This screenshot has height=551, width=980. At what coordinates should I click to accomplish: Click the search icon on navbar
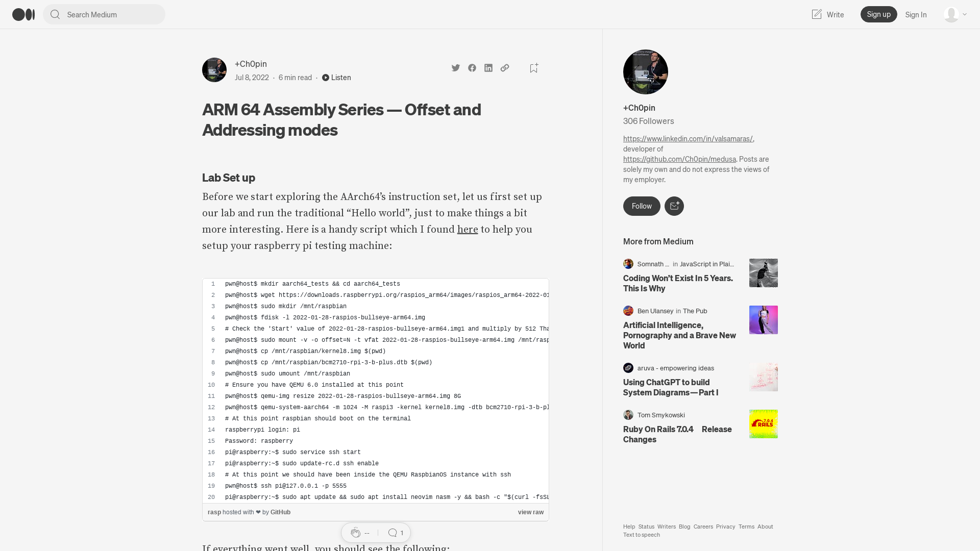(x=55, y=14)
